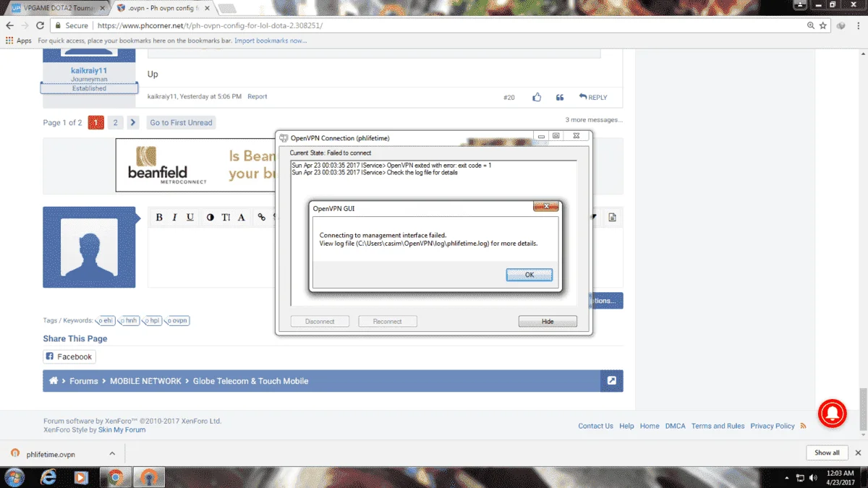Image resolution: width=868 pixels, height=488 pixels.
Task: Click the greyed Disconnect button in the OpenVPN window
Action: point(320,321)
